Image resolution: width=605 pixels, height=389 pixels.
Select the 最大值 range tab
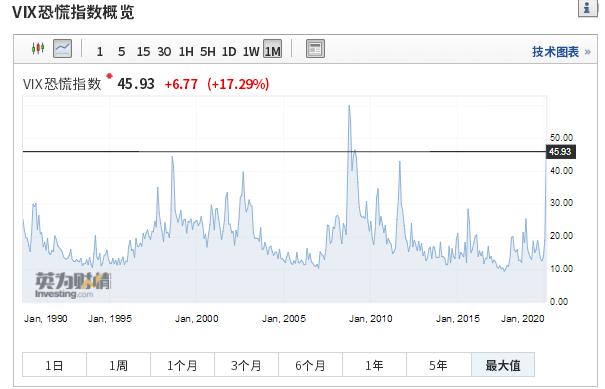coord(503,365)
